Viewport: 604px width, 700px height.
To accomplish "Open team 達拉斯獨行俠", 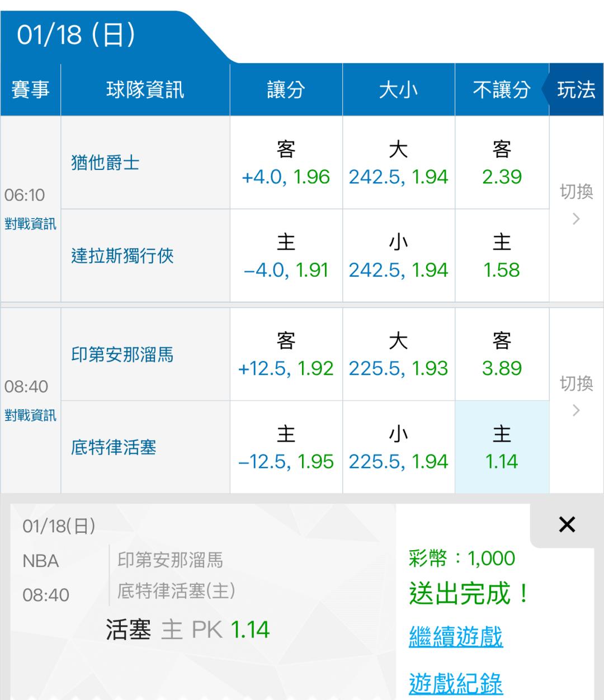I will 122,256.
